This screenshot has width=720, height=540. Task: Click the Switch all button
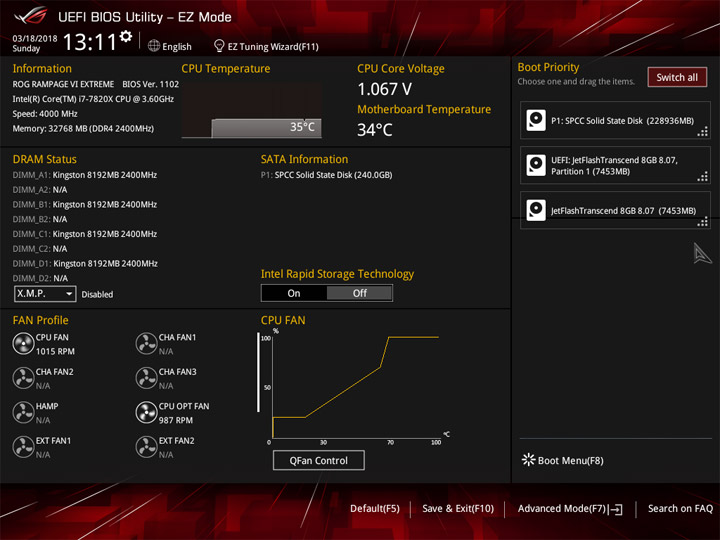(677, 77)
